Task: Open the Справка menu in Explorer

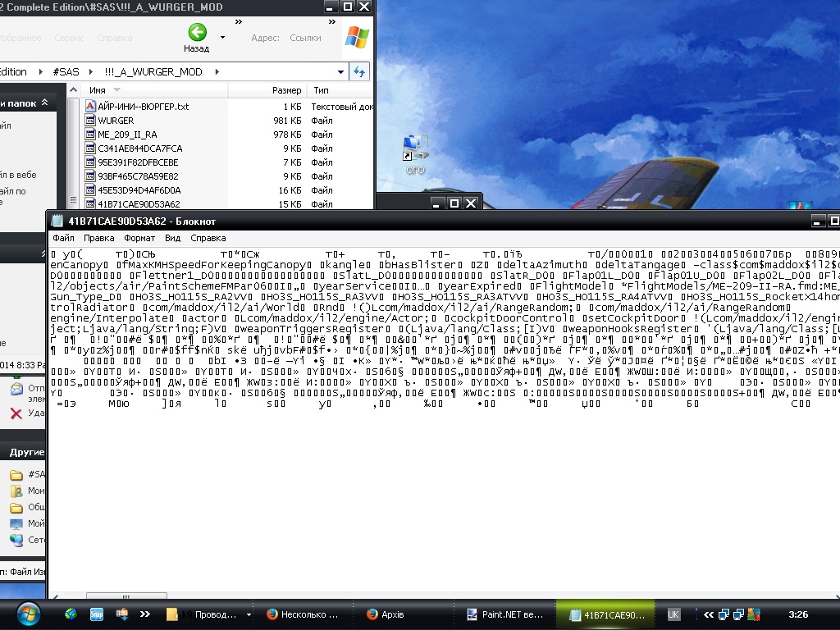Action: [115, 38]
